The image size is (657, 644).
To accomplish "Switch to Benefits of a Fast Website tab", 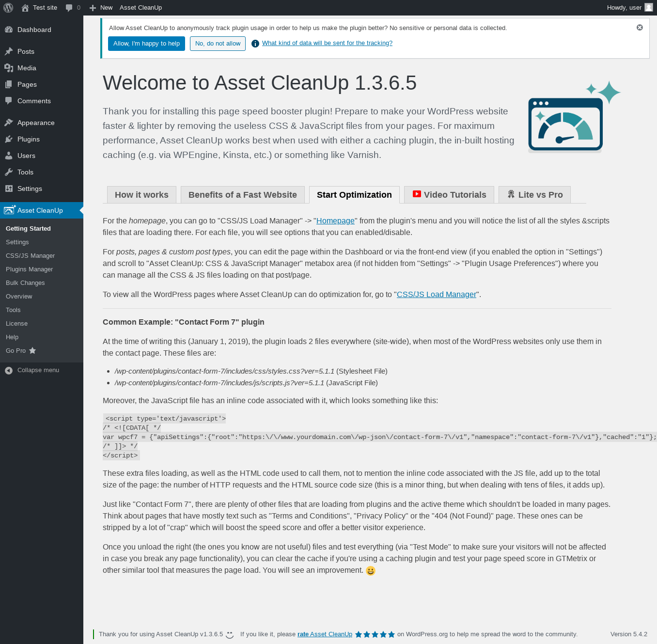I will pos(243,195).
